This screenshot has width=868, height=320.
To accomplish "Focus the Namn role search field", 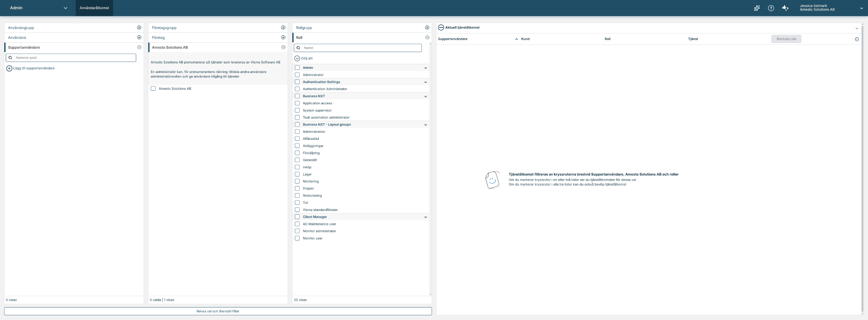I will pos(358,48).
